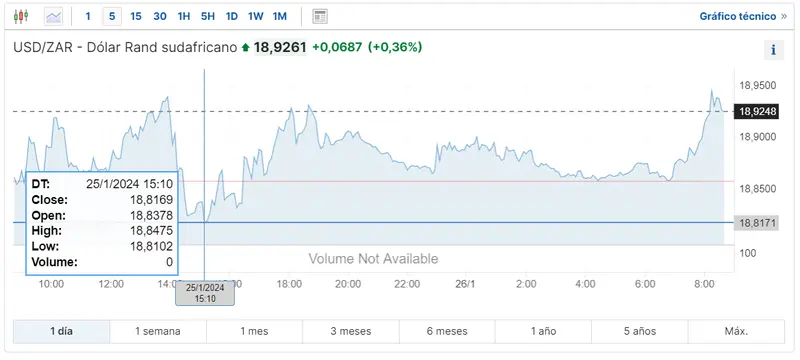The width and height of the screenshot is (800, 360).
Task: Switch interval to 1W
Action: pyautogui.click(x=256, y=16)
